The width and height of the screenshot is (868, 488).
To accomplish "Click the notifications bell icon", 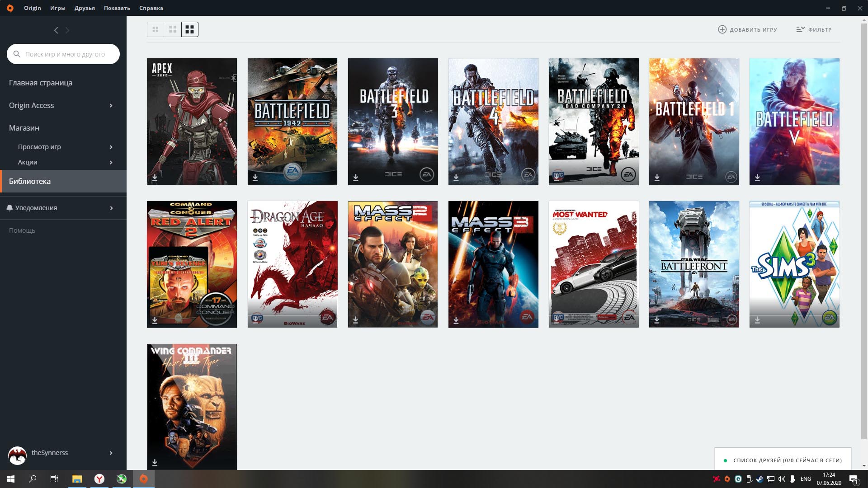I will click(x=9, y=208).
